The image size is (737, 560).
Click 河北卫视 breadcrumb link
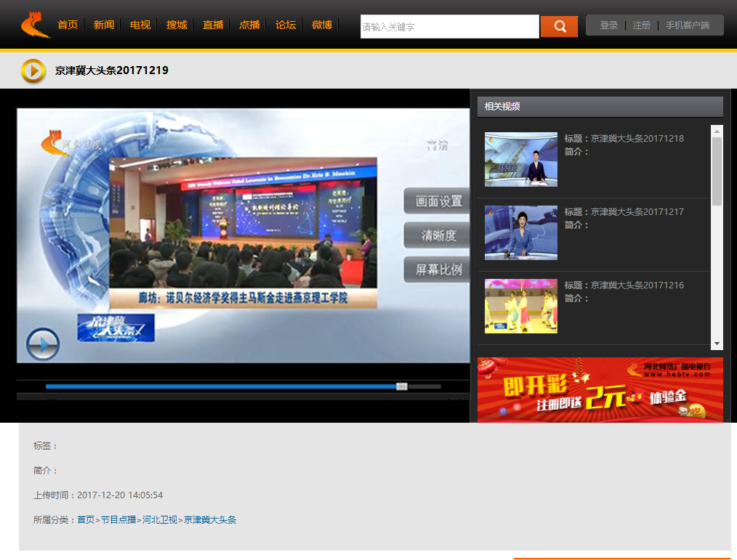tap(160, 520)
